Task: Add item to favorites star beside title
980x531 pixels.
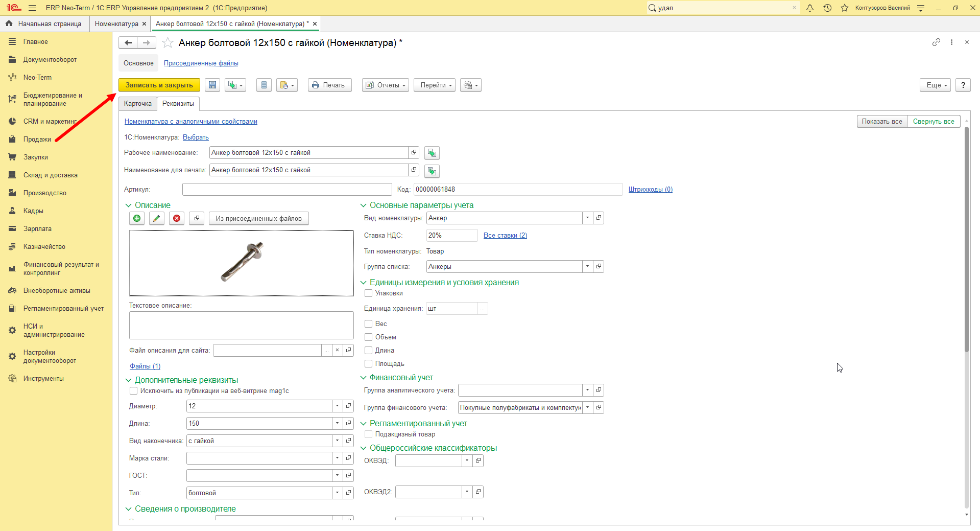Action: pyautogui.click(x=168, y=43)
